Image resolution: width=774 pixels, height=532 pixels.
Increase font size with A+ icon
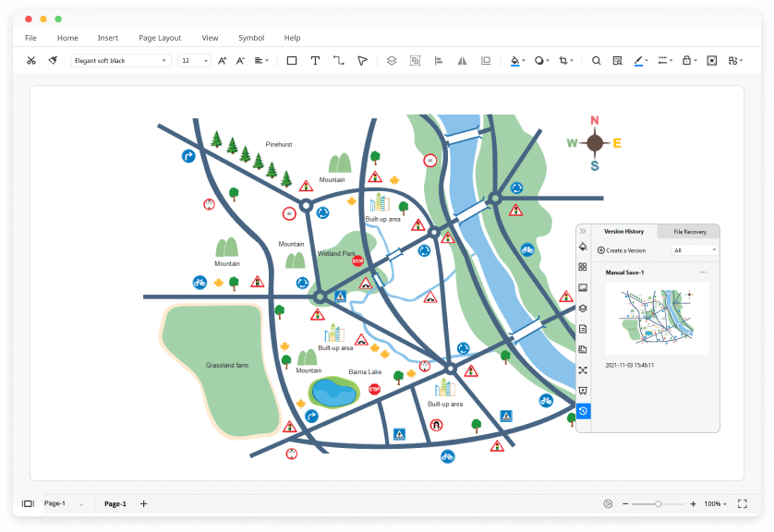pyautogui.click(x=222, y=60)
